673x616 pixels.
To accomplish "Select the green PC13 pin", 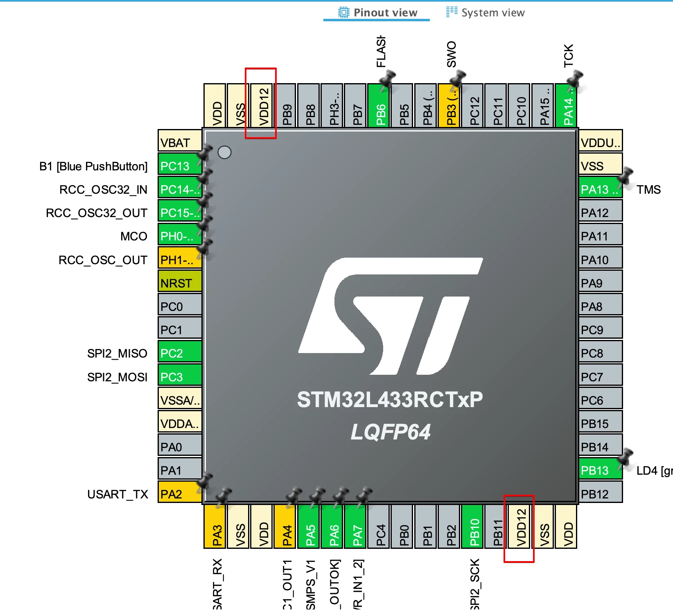I will point(180,164).
